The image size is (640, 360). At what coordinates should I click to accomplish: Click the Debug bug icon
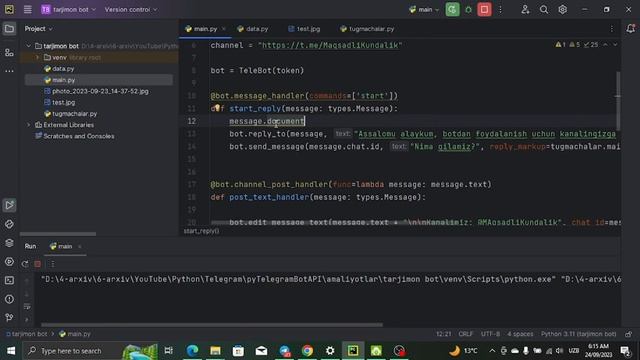click(469, 9)
